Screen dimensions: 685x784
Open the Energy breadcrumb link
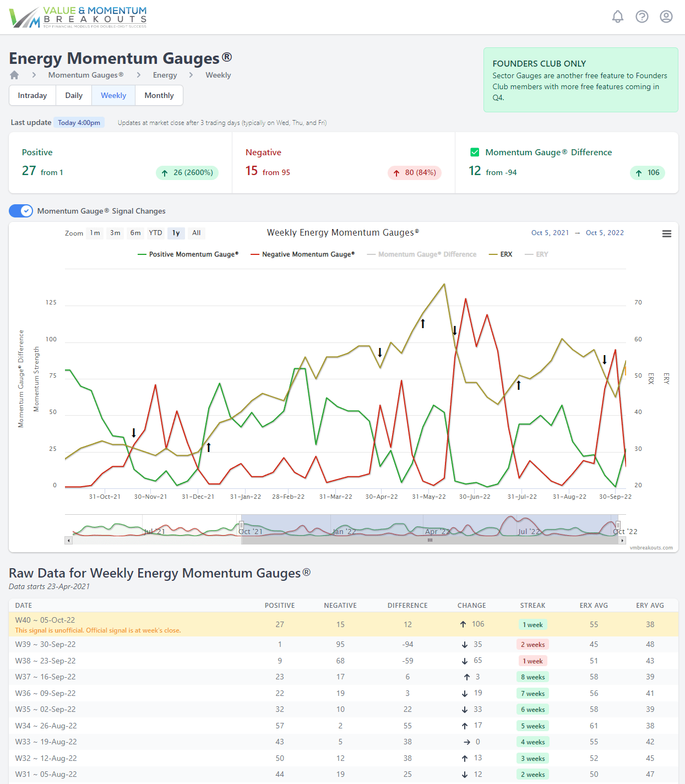[x=165, y=75]
